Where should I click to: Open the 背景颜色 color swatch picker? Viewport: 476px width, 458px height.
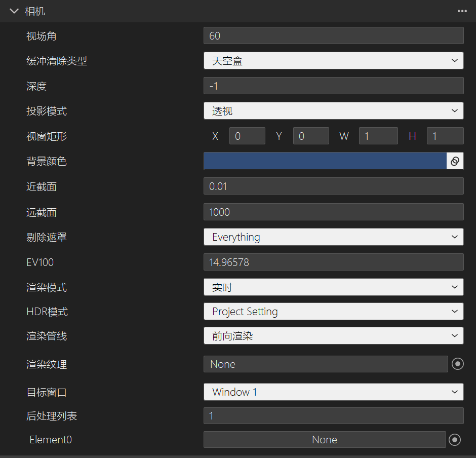pos(324,161)
